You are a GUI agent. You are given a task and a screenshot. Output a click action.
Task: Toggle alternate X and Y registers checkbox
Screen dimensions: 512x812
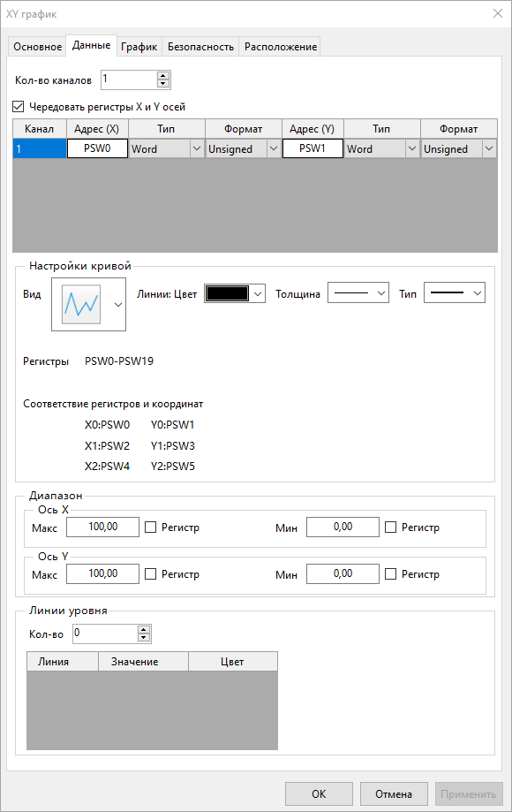click(x=19, y=107)
